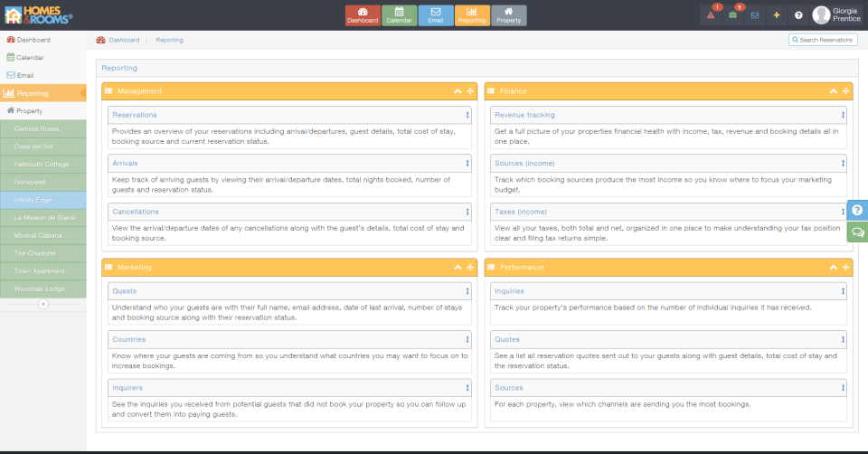Click the Sources (income) handle icon

click(843, 164)
